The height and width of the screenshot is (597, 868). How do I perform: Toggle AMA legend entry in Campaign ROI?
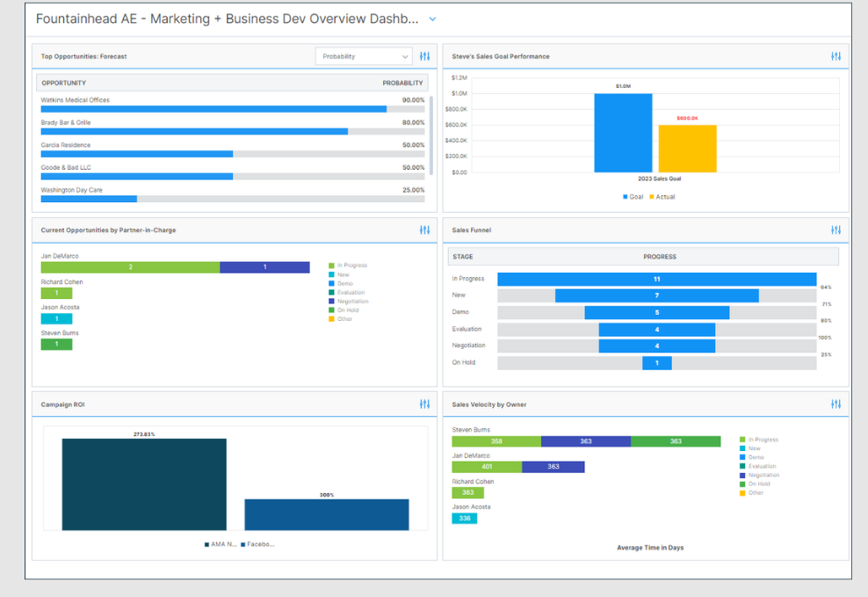(x=219, y=544)
